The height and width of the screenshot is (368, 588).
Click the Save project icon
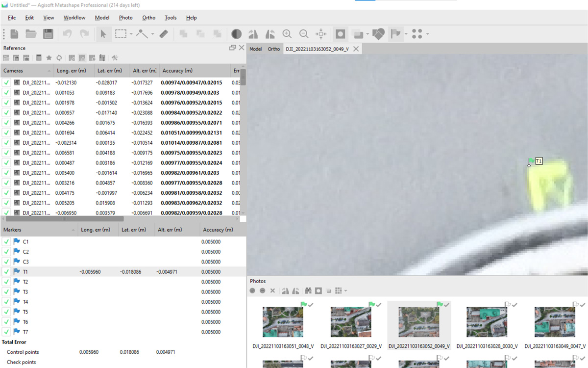(48, 34)
